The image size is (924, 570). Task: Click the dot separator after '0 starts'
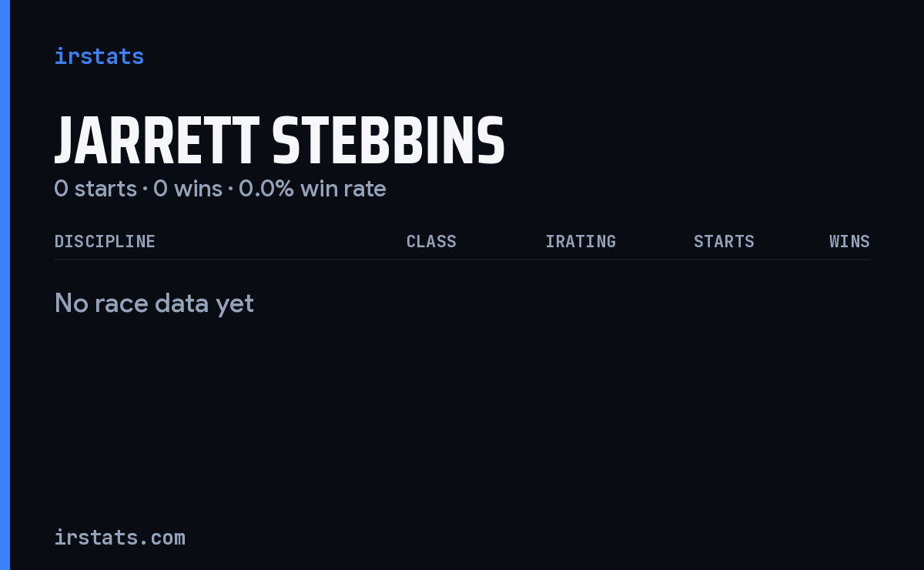click(x=145, y=189)
